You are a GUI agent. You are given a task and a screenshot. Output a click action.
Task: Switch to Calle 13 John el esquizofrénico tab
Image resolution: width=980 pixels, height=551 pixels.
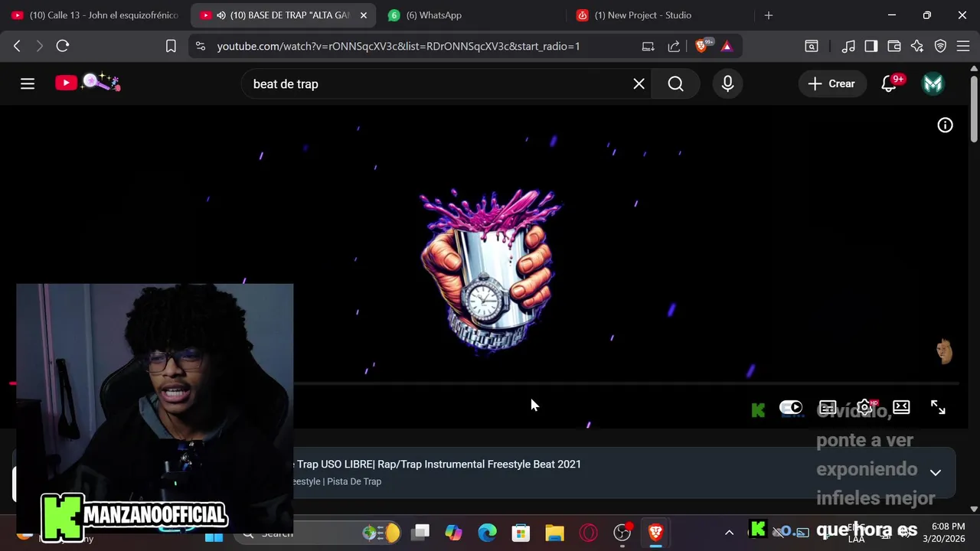95,15
